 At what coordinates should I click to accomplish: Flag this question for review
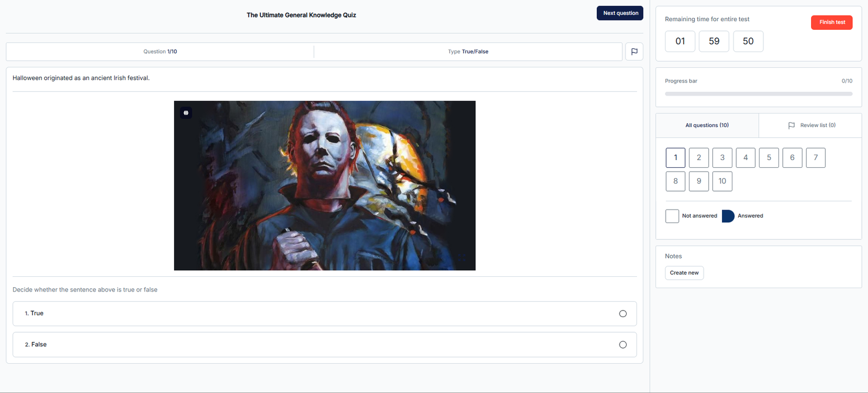pyautogui.click(x=634, y=52)
